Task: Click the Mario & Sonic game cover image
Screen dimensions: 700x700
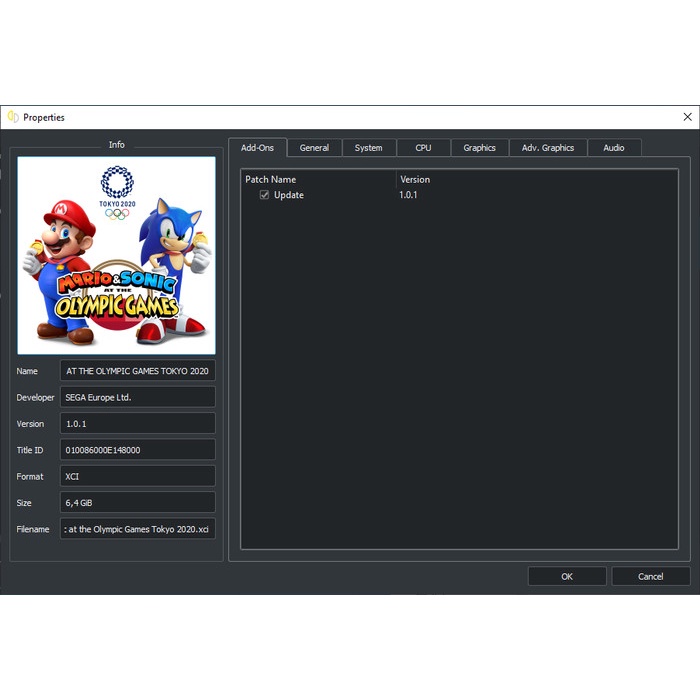Action: [117, 255]
